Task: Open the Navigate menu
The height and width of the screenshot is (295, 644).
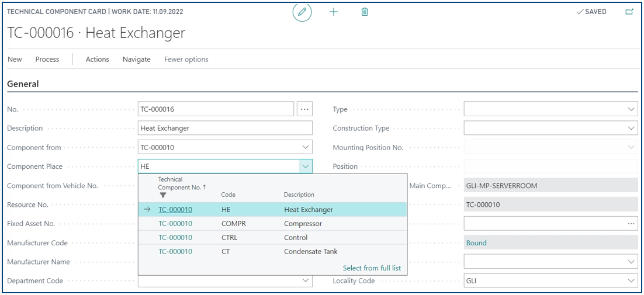Action: point(137,59)
